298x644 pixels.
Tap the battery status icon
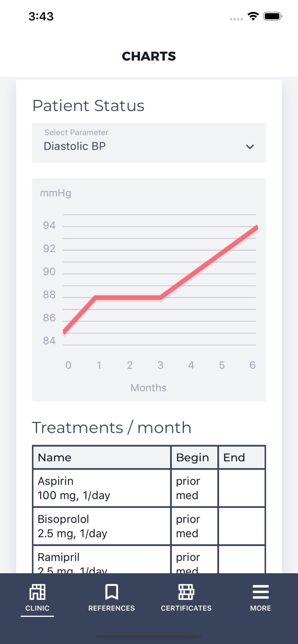click(273, 16)
